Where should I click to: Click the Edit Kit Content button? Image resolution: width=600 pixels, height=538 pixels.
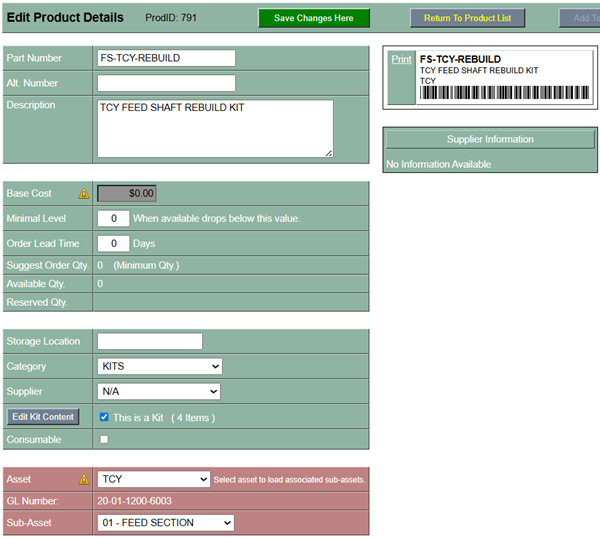43,417
